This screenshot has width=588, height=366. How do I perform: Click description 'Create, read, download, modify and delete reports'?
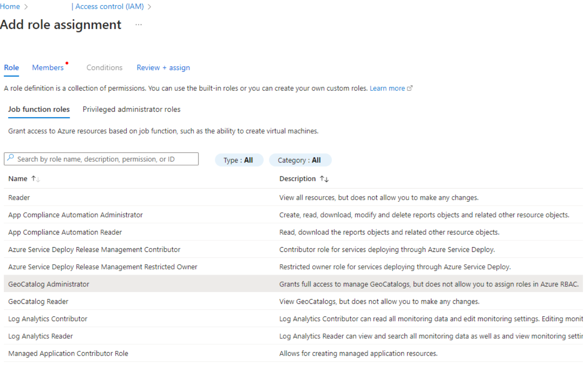coord(424,215)
